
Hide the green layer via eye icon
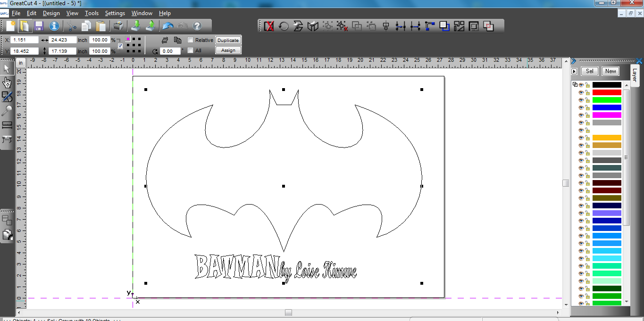pyautogui.click(x=581, y=100)
